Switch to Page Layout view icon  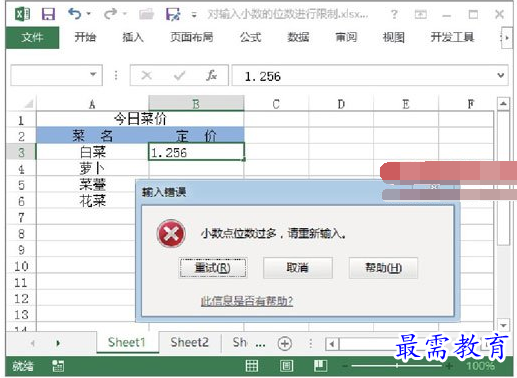click(x=286, y=366)
